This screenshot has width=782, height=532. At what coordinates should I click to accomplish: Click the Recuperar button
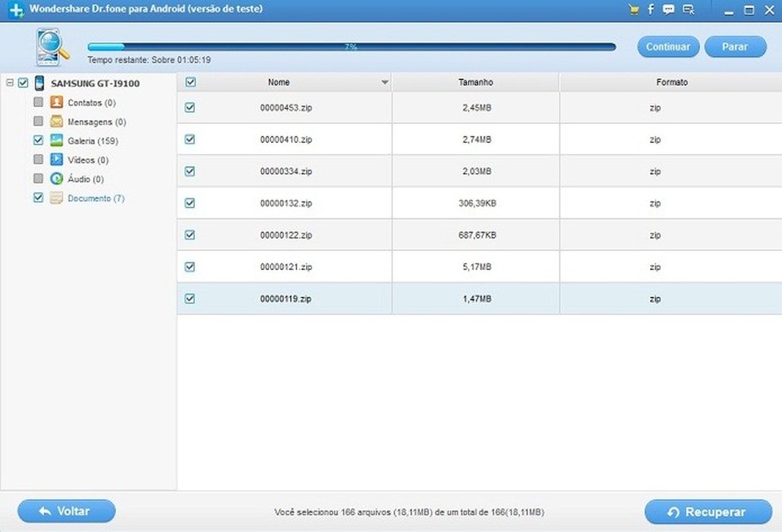click(x=707, y=512)
